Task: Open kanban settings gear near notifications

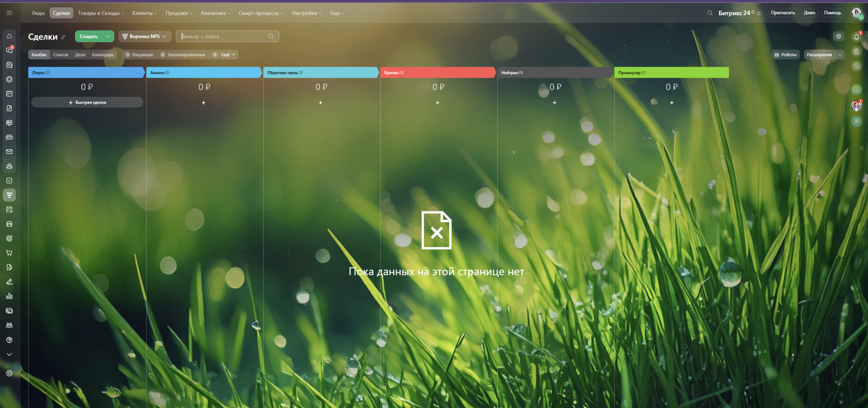Action: click(839, 36)
